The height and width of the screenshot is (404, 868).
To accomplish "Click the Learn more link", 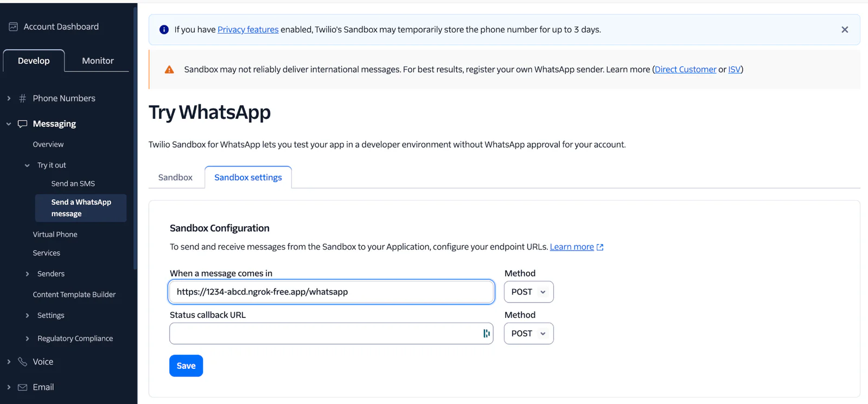I will (572, 247).
